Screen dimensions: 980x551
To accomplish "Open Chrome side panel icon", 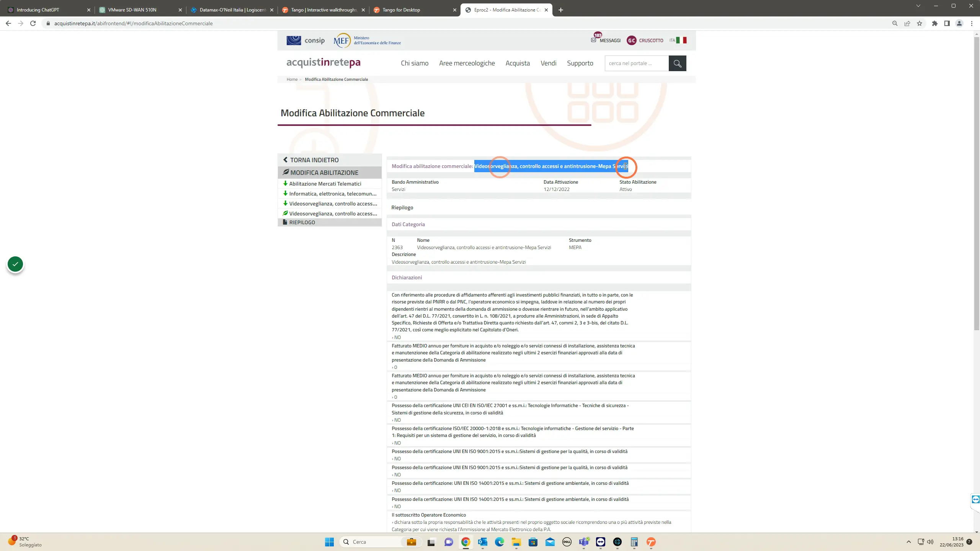I will (947, 23).
